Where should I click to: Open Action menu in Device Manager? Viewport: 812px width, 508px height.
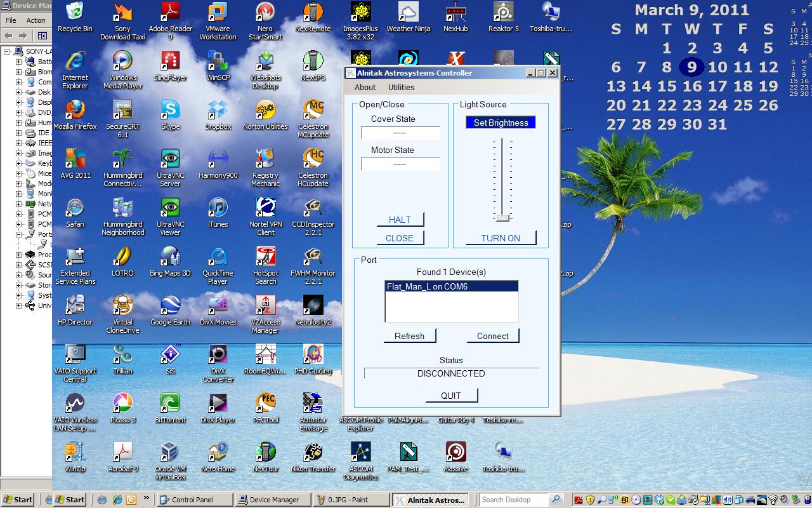[36, 20]
